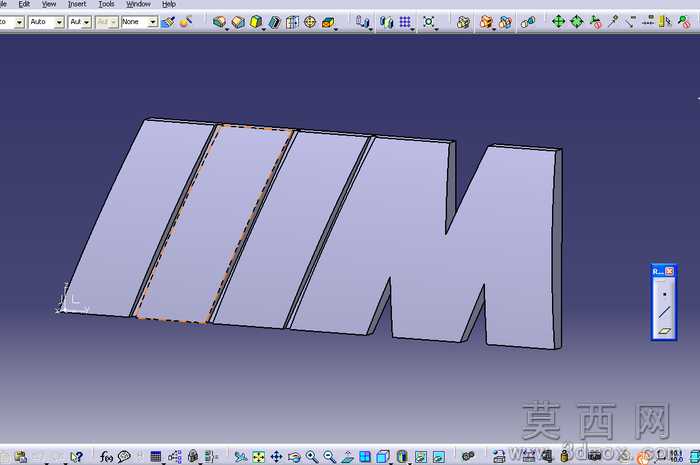Expand the None dropdown
This screenshot has height=465, width=700.
click(x=153, y=22)
